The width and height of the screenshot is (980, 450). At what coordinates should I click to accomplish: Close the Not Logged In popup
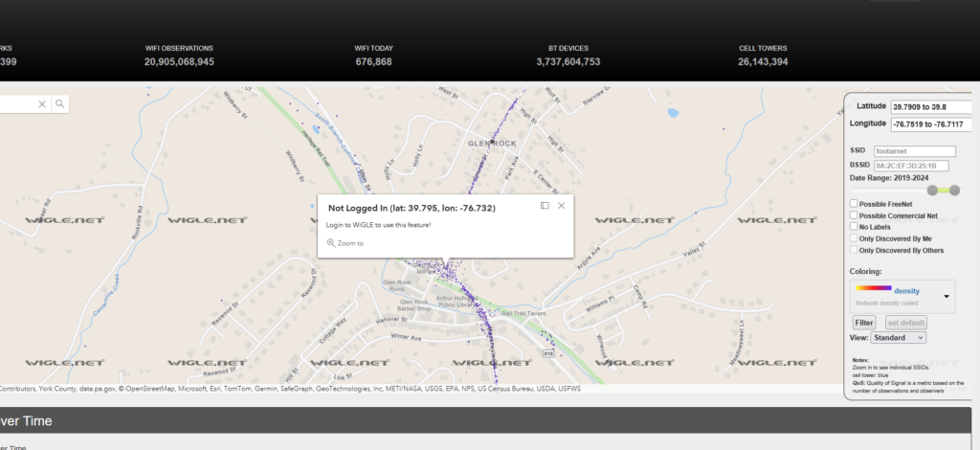(x=561, y=206)
